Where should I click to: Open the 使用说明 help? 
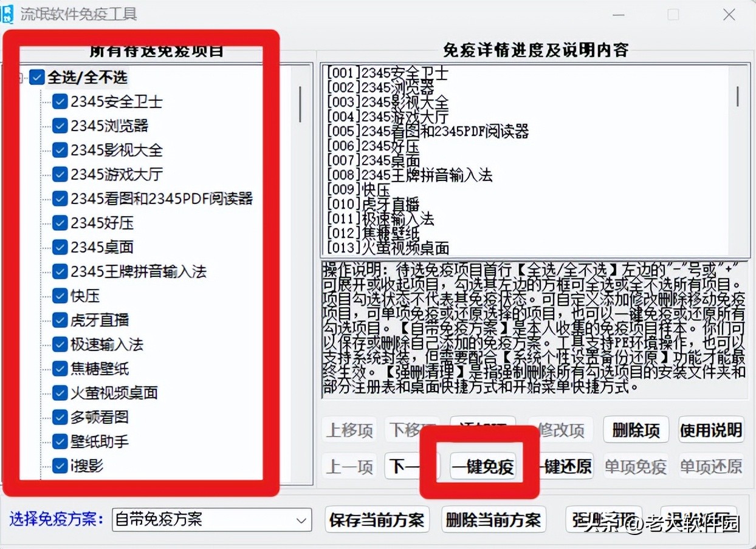coord(711,429)
